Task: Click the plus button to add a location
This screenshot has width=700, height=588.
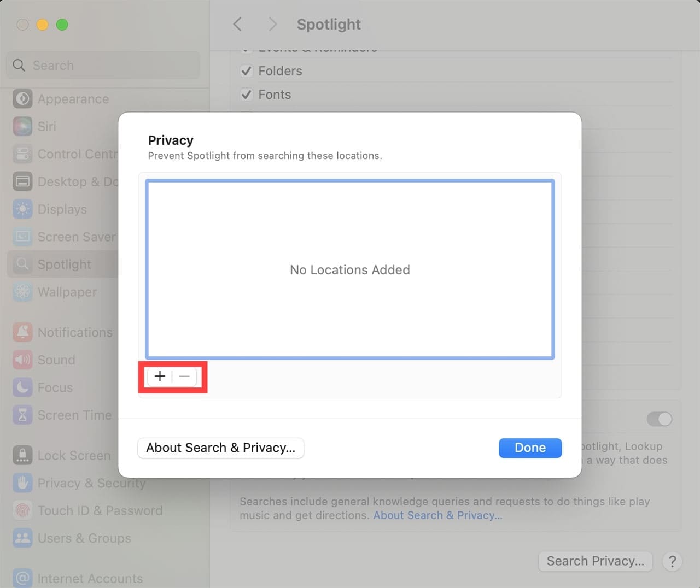Action: click(160, 377)
